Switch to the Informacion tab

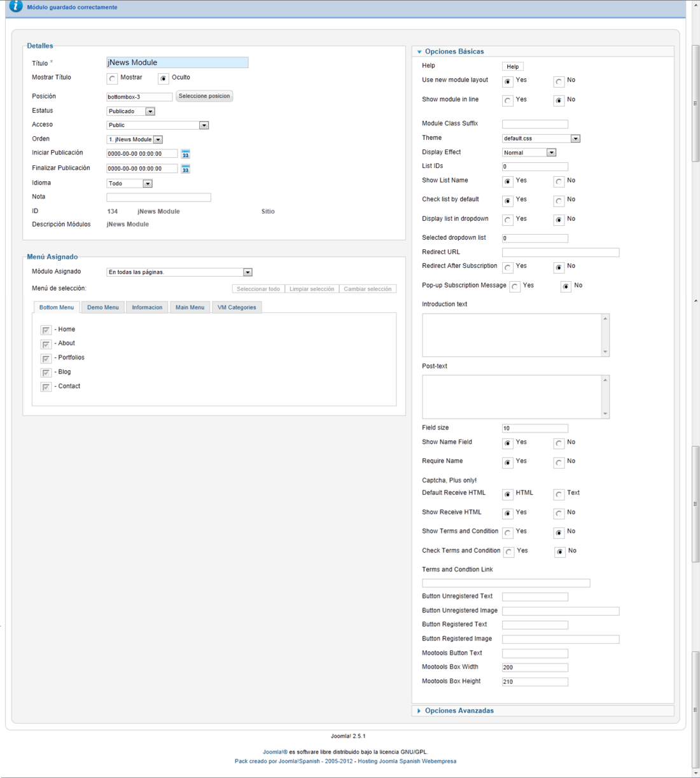tap(147, 307)
